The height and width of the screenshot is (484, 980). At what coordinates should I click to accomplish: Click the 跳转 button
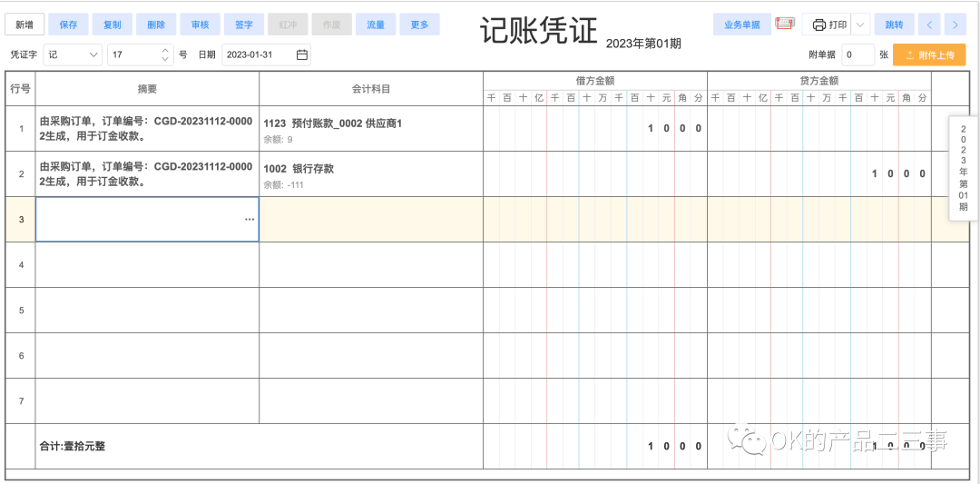click(x=895, y=25)
